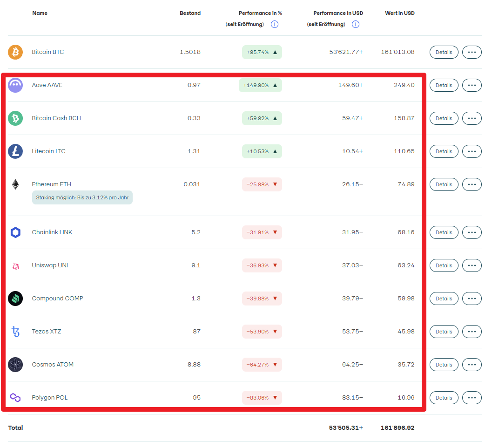This screenshot has width=492, height=448.
Task: Click the Wert in USD column header
Action: (400, 13)
